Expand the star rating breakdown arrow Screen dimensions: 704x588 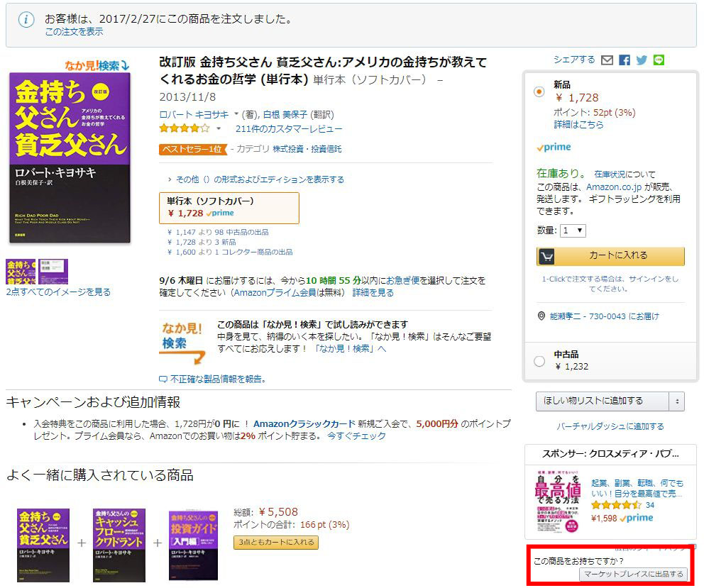218,129
